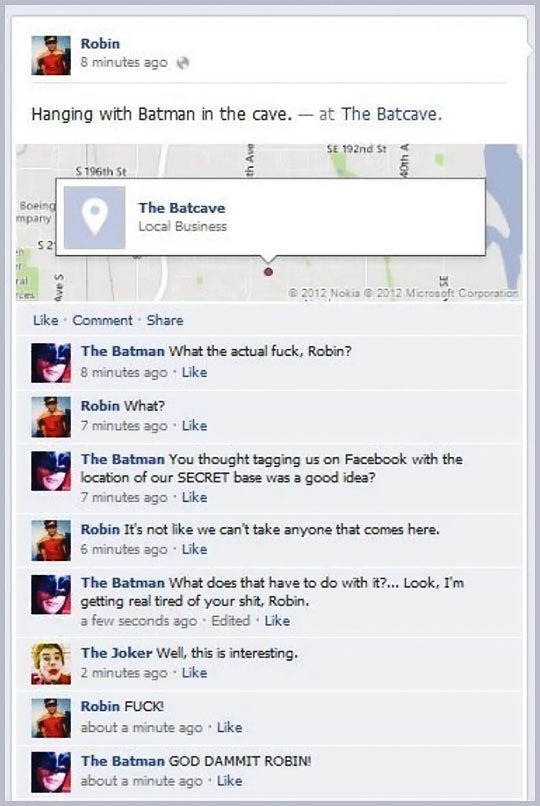The width and height of the screenshot is (540, 806).
Task: Click the location pin icon in The Batcave card
Action: click(95, 217)
